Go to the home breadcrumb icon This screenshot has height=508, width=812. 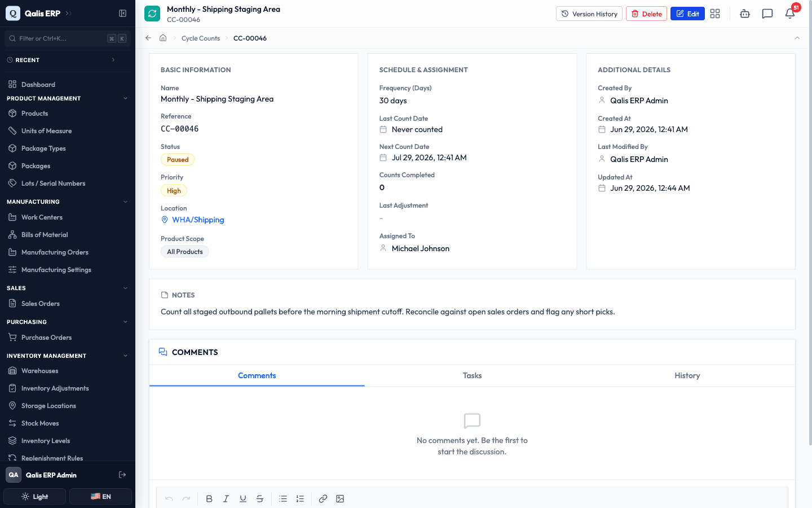click(163, 38)
